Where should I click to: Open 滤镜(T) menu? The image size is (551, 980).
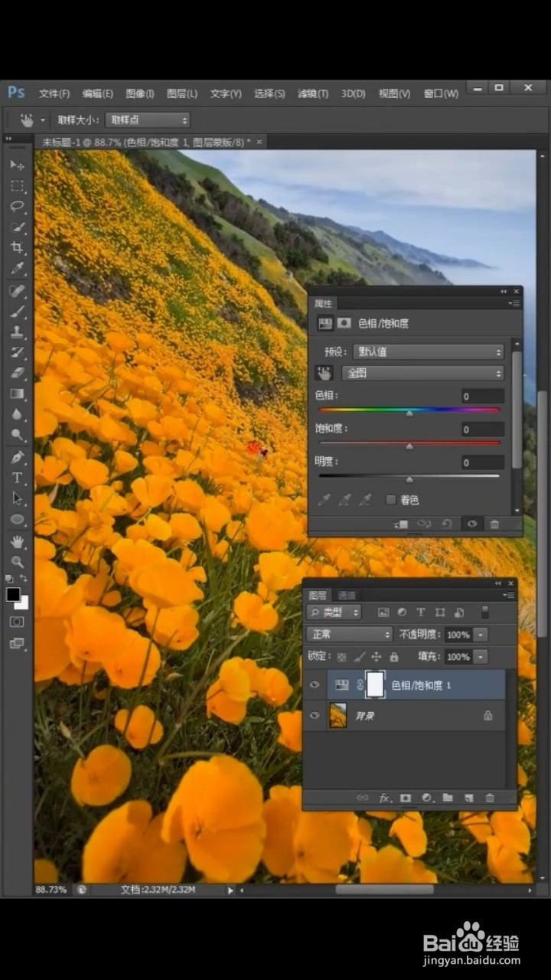tap(313, 93)
